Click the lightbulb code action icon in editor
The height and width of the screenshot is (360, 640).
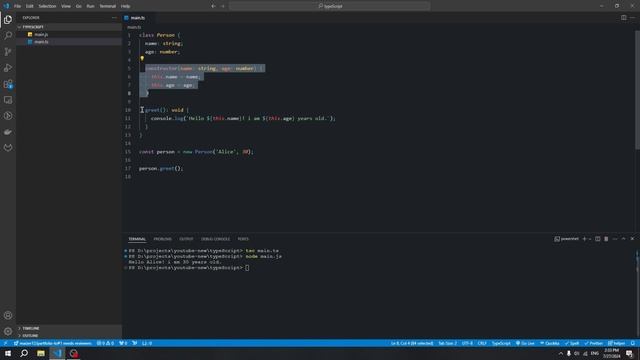tap(142, 59)
